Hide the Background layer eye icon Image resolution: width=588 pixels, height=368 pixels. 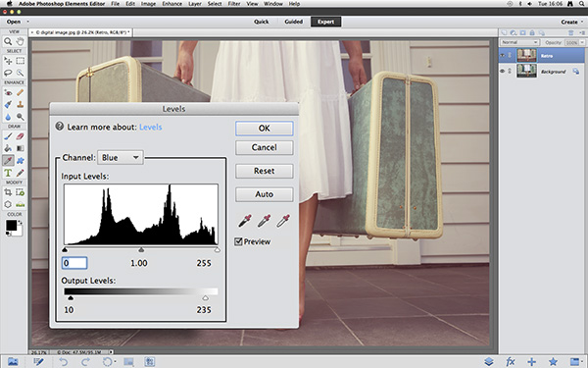click(x=502, y=71)
